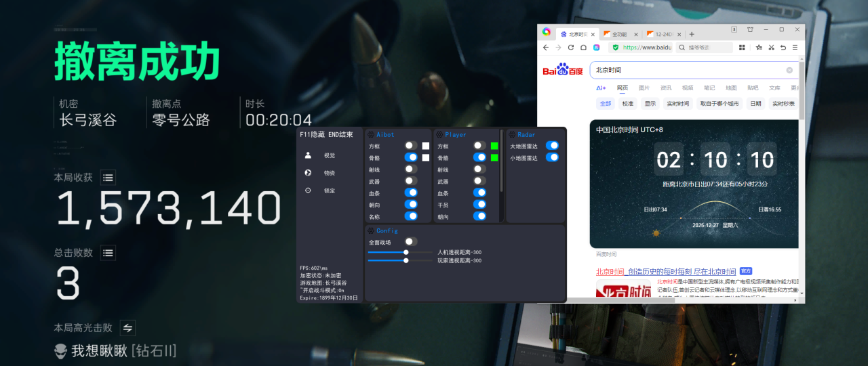
Task: Click the swap icon beside 本局高光击败
Action: (127, 328)
